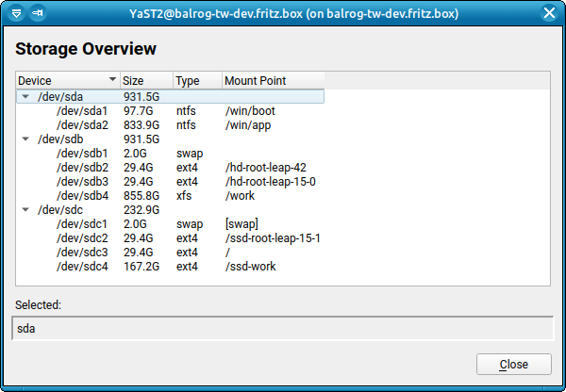Select the /dev/sdc3 root partition

(82, 252)
